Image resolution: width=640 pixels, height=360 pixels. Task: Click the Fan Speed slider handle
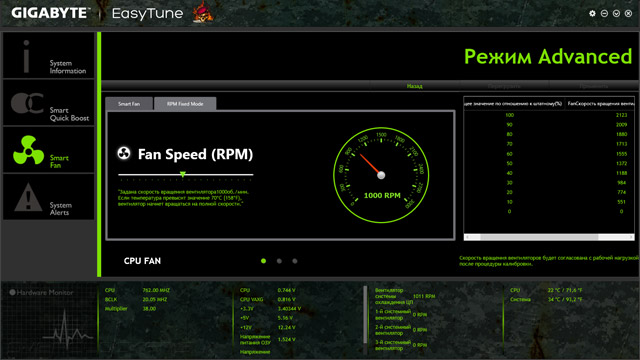point(183,175)
